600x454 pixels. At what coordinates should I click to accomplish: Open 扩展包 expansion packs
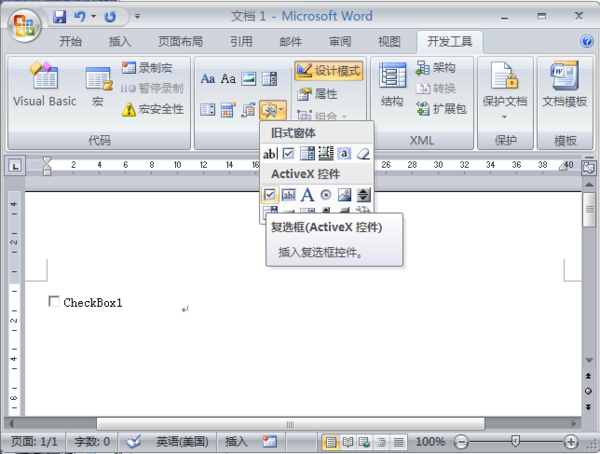pyautogui.click(x=441, y=109)
